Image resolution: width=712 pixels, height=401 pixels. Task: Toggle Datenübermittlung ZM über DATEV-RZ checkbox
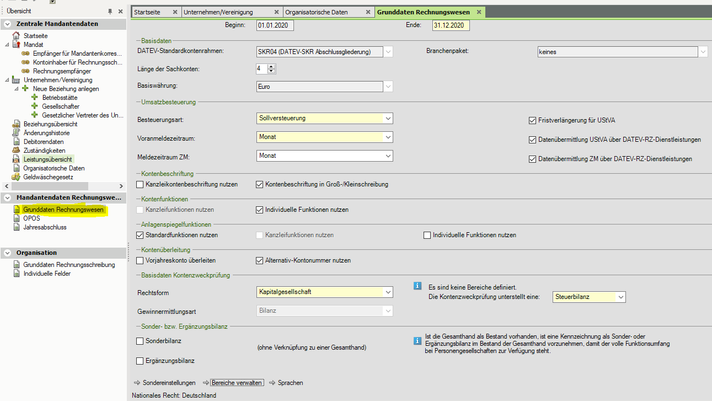point(532,159)
